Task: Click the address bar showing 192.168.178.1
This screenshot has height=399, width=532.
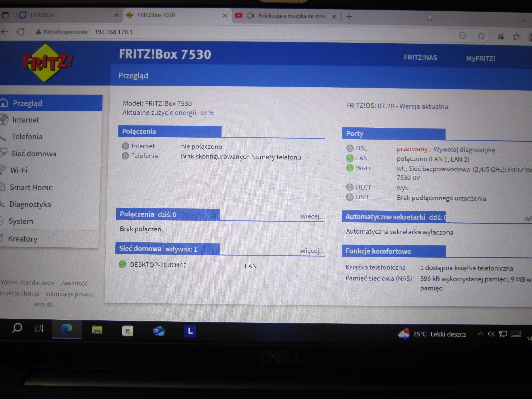Action: [113, 32]
